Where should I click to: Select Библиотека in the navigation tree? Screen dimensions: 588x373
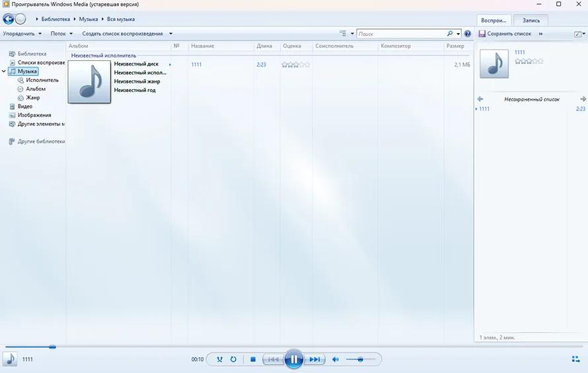pos(32,54)
